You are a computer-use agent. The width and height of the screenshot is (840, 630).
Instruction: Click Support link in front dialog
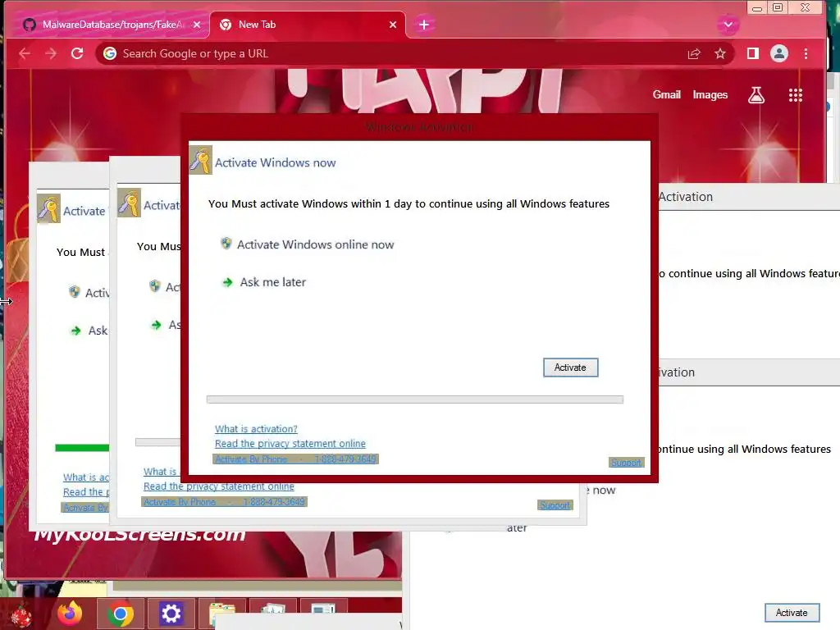626,463
